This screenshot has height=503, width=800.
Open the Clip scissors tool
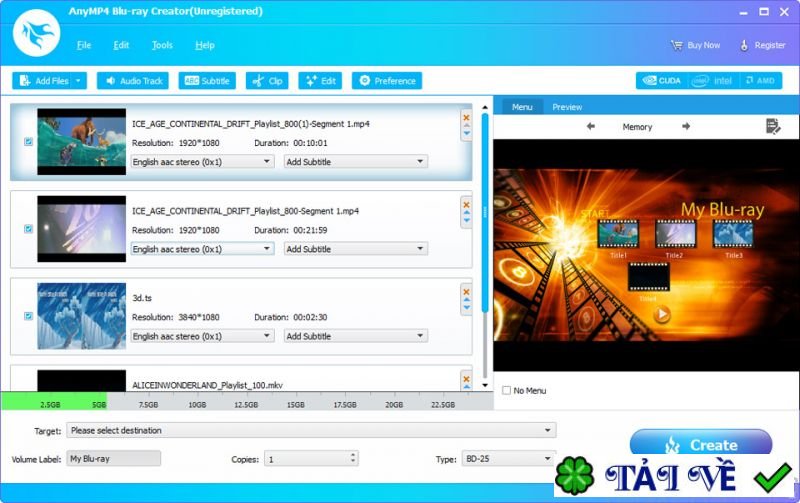(266, 81)
